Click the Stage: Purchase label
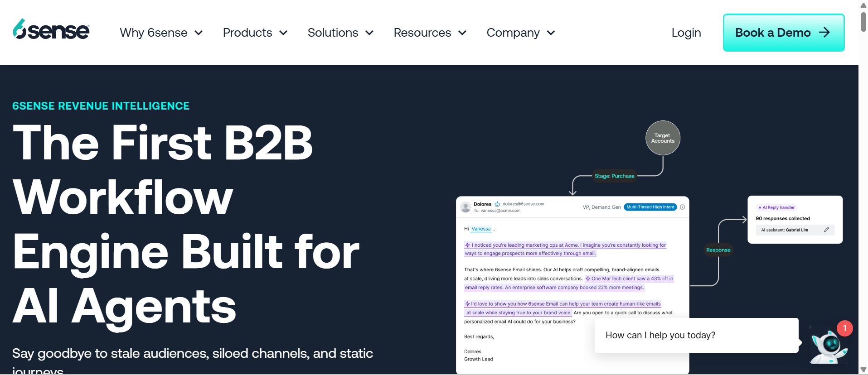 [614, 176]
